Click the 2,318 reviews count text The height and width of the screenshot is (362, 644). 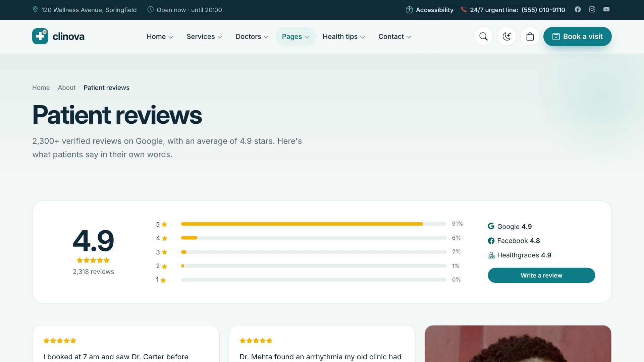(x=93, y=271)
